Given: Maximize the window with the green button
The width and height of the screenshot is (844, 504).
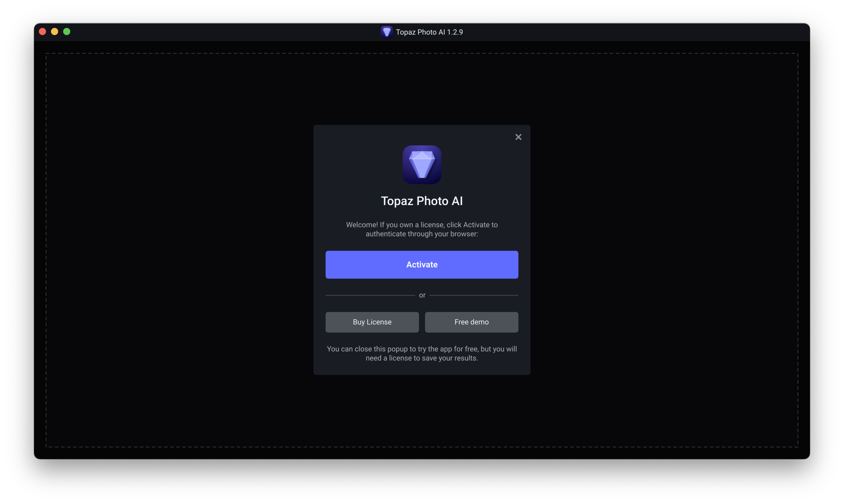Looking at the screenshot, I should click(67, 31).
